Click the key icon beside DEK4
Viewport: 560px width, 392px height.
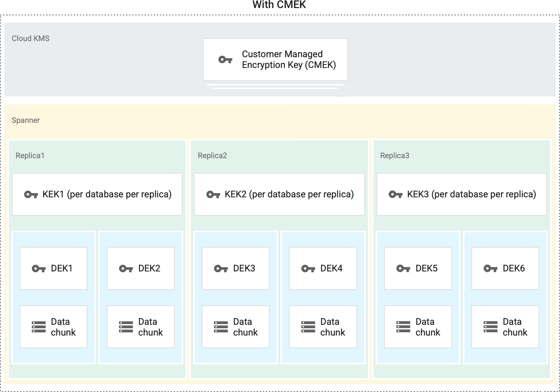(308, 269)
